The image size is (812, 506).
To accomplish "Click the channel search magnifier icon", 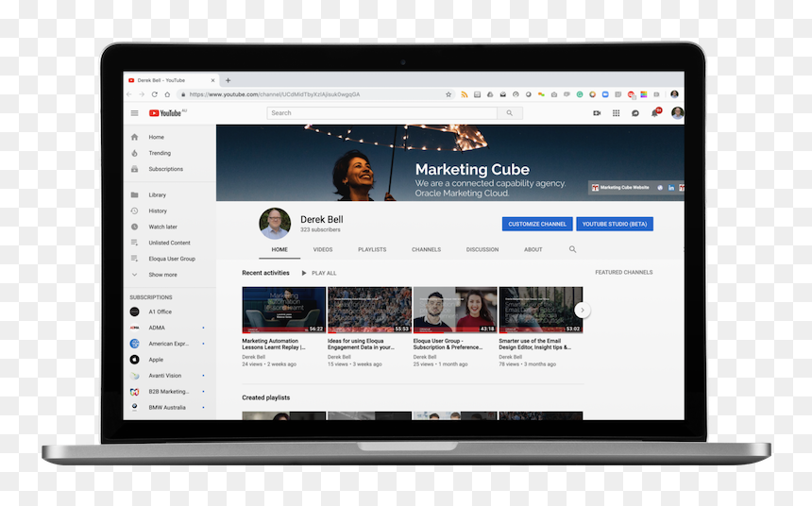I will pos(572,249).
